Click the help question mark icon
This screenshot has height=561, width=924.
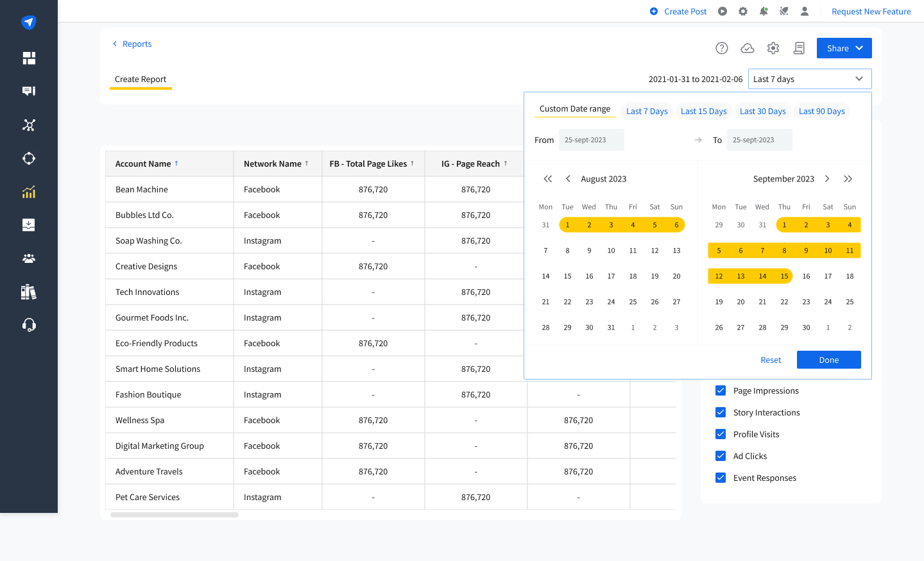tap(722, 48)
